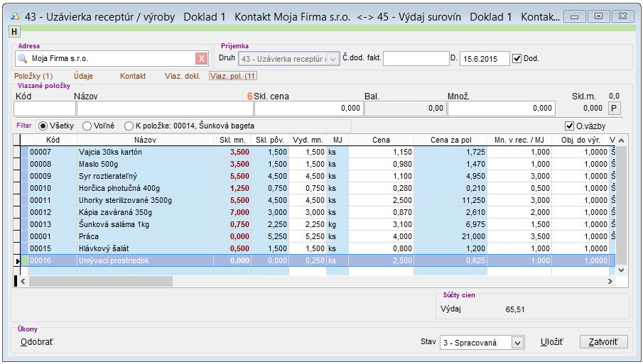Click the Odobrať action
Screen dimensions: 643x364
point(36,342)
